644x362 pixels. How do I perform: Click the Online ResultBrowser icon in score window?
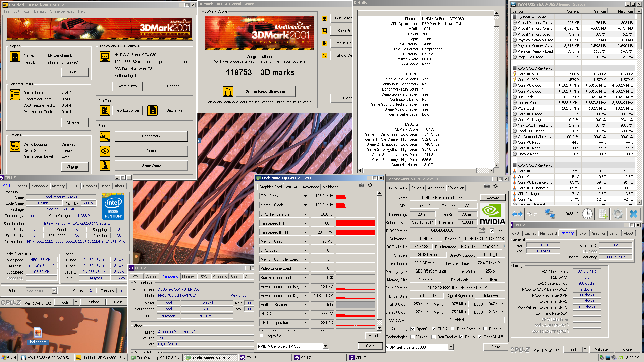click(228, 91)
